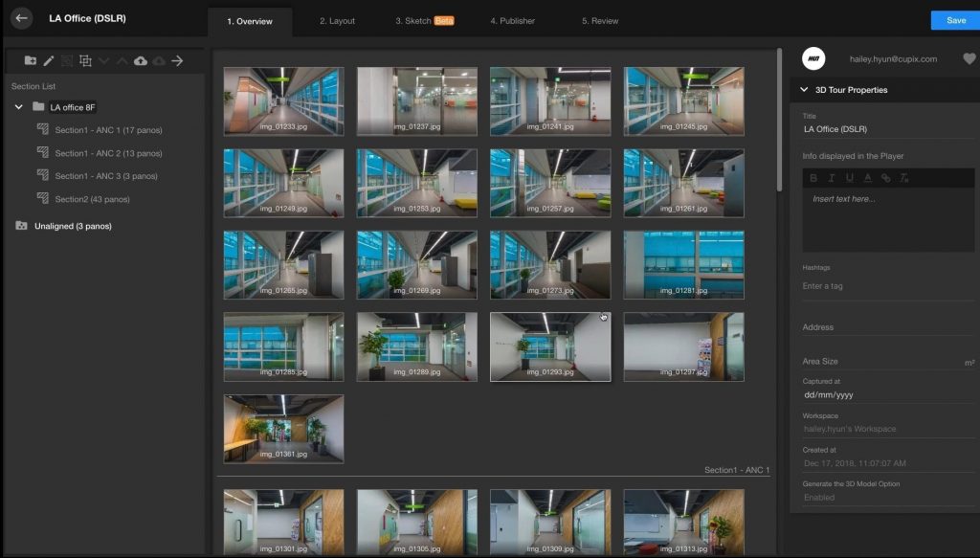The width and height of the screenshot is (980, 558).
Task: Apply italic formatting in the info editor
Action: [832, 177]
